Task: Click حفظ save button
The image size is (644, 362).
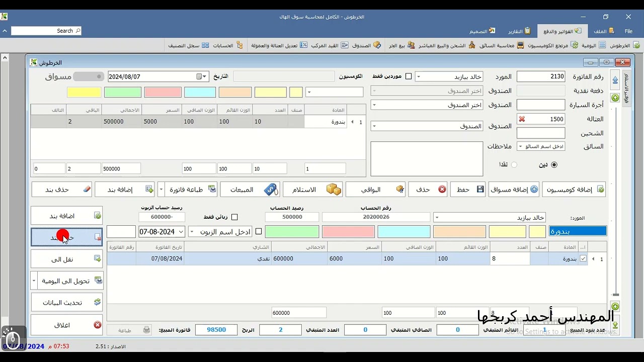Action: tap(468, 190)
